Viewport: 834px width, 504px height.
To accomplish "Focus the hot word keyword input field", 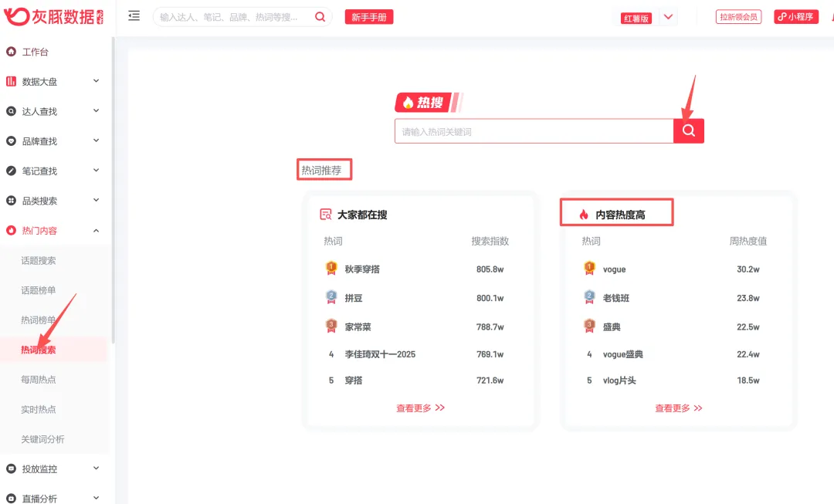I will point(533,132).
